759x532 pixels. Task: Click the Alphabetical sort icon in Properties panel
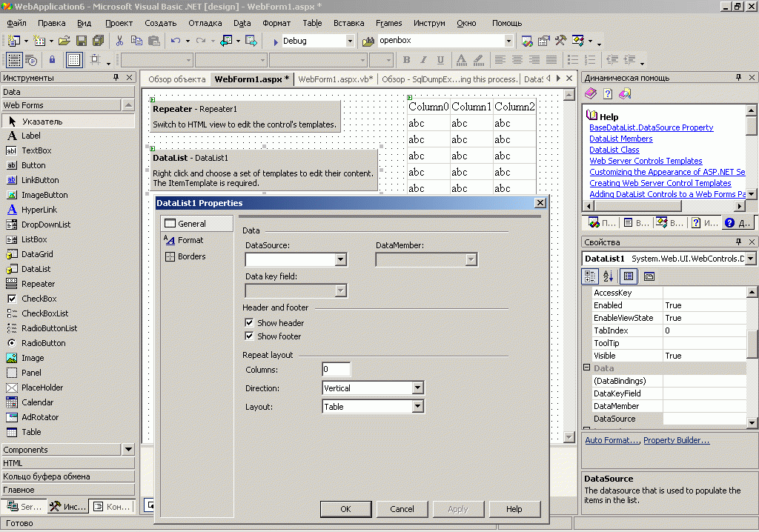pos(608,276)
